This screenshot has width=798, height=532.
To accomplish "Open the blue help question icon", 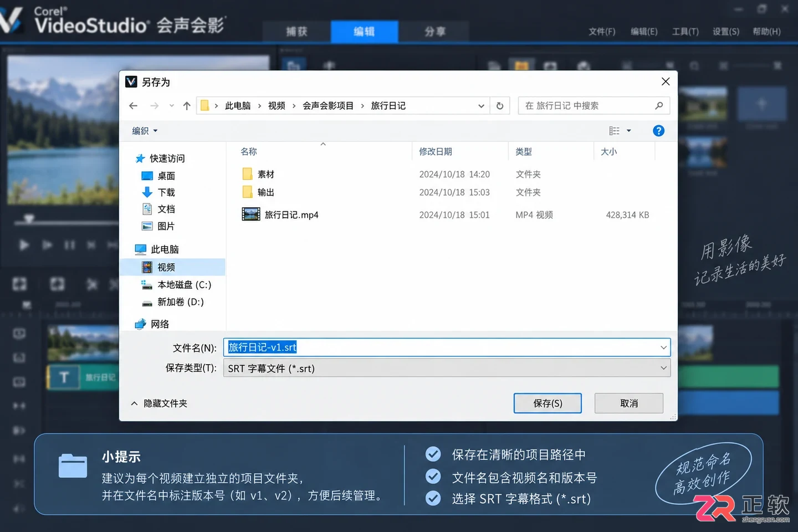I will pyautogui.click(x=658, y=131).
